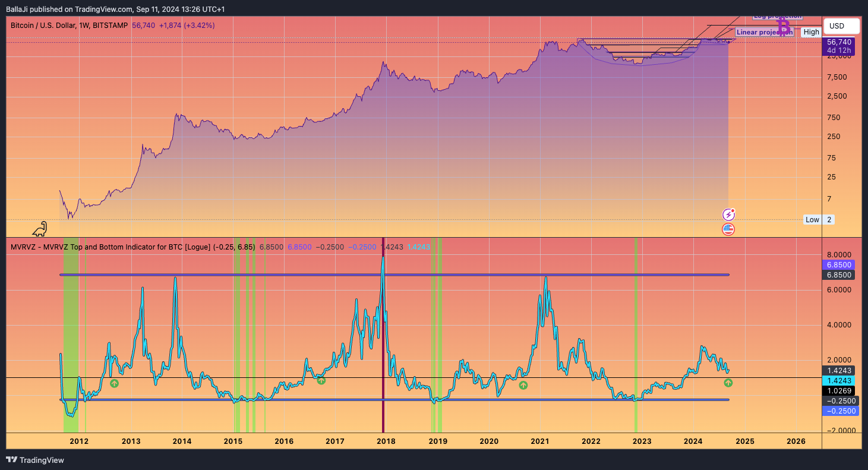Click green up-arrow marker near 2017

pos(321,380)
